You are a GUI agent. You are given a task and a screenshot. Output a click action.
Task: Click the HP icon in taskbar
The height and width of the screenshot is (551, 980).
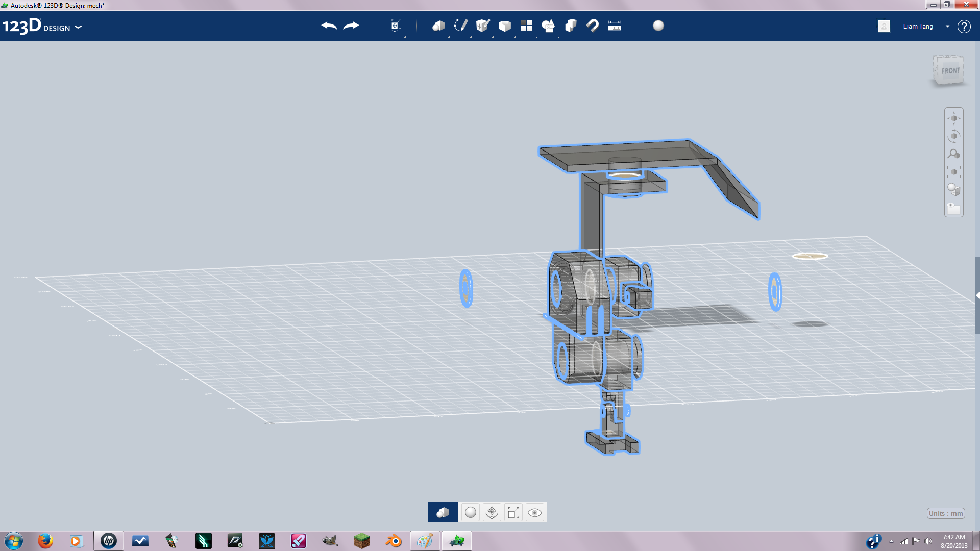coord(109,541)
